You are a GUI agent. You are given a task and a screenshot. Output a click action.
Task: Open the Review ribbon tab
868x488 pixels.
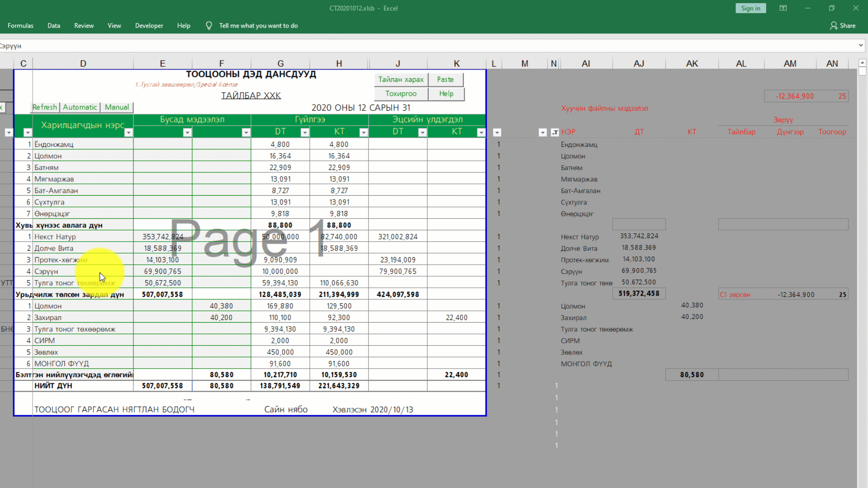coord(84,26)
